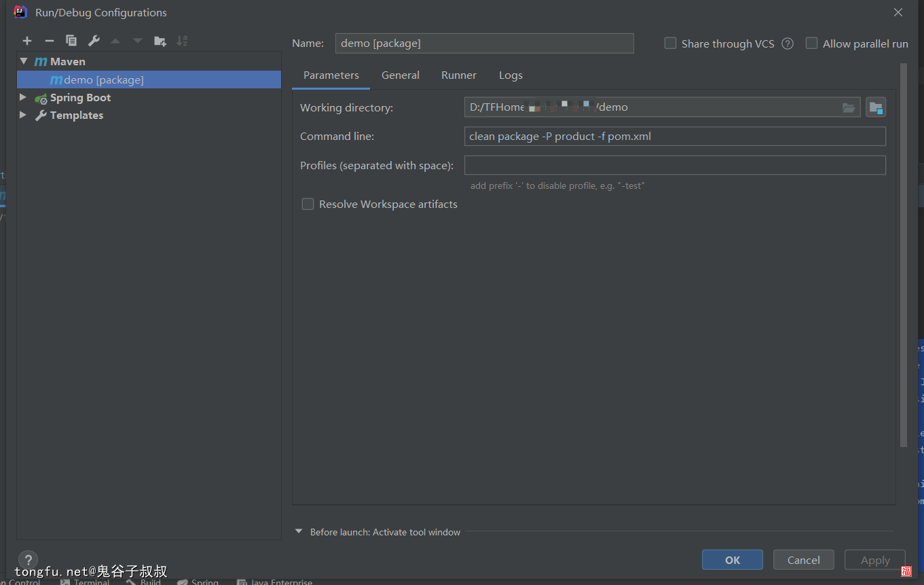The image size is (924, 585).
Task: Select Maven project button beside working directory
Action: pyautogui.click(x=876, y=107)
